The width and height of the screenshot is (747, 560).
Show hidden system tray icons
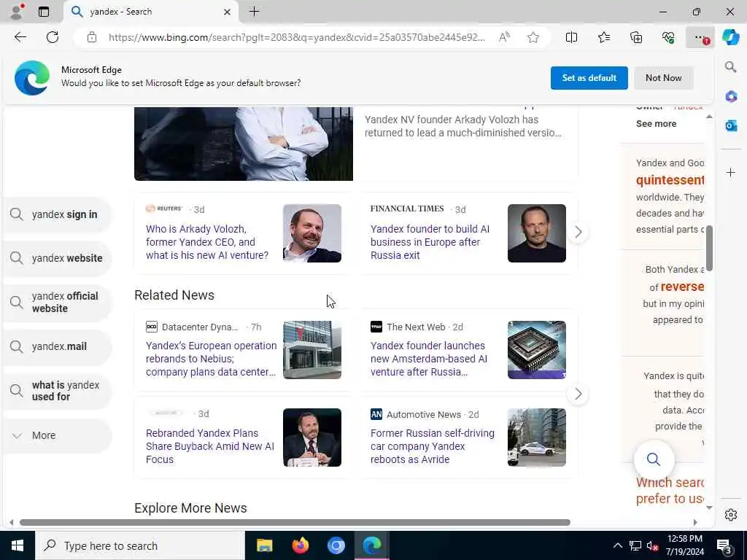617,545
